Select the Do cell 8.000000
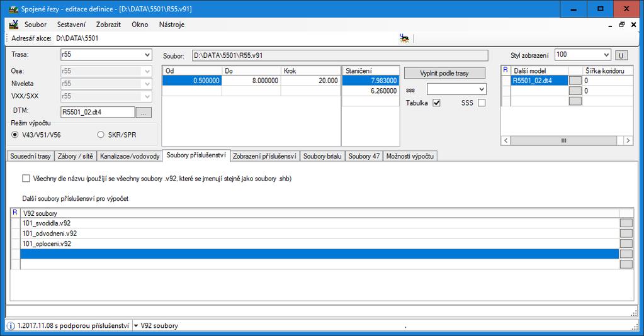 pos(251,81)
